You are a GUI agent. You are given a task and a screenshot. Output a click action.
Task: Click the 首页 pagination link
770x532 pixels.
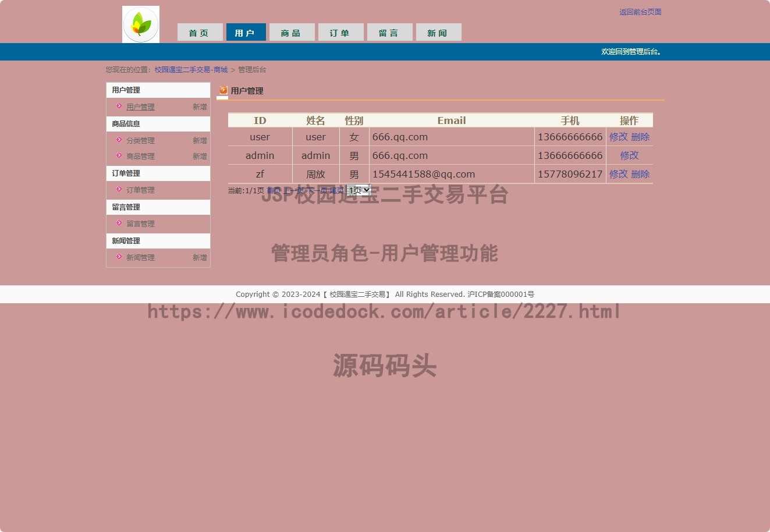(274, 191)
